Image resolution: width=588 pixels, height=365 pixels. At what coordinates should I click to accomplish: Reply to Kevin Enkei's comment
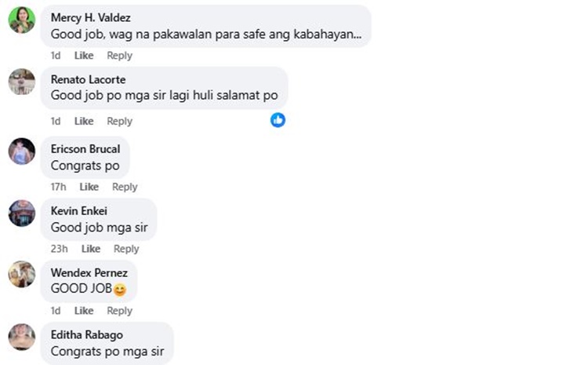126,249
